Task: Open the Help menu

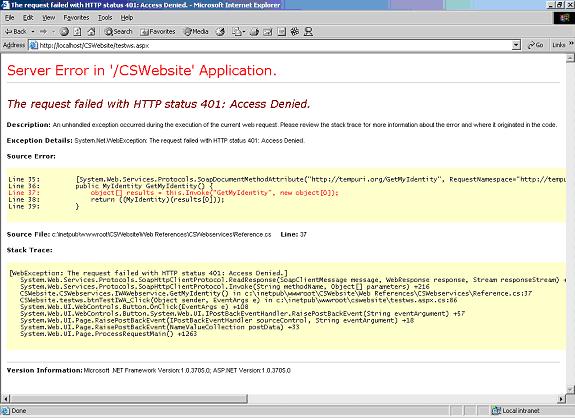Action: pyautogui.click(x=127, y=18)
